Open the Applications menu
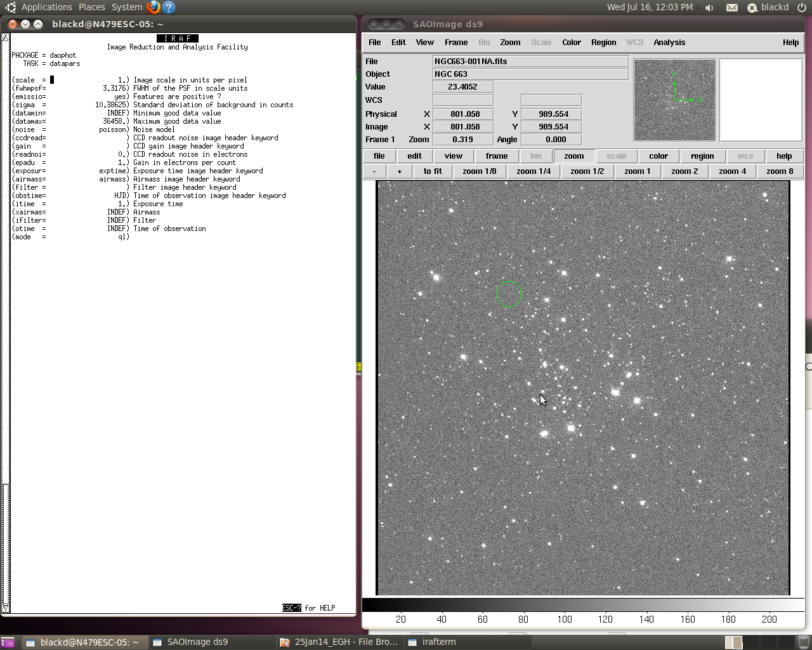812x650 pixels. 46,7
